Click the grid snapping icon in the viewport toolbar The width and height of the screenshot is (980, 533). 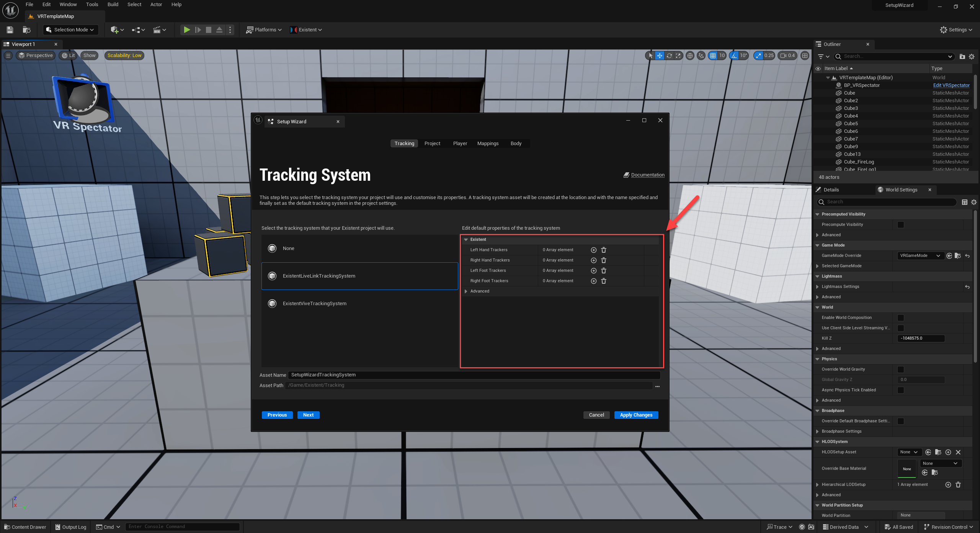(x=713, y=56)
